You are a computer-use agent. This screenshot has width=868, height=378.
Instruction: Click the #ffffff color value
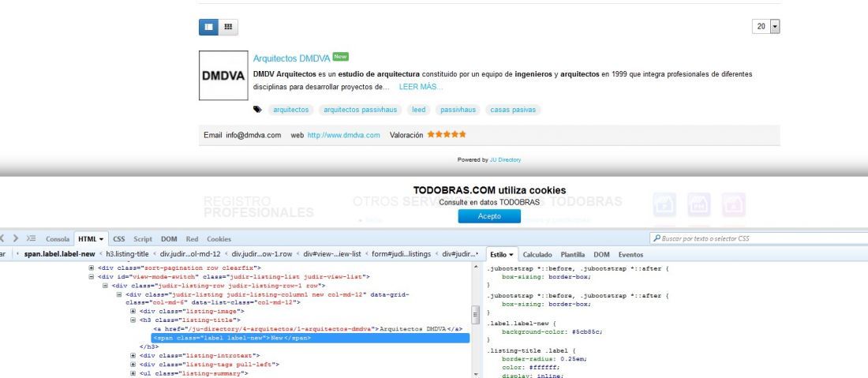[x=545, y=367]
